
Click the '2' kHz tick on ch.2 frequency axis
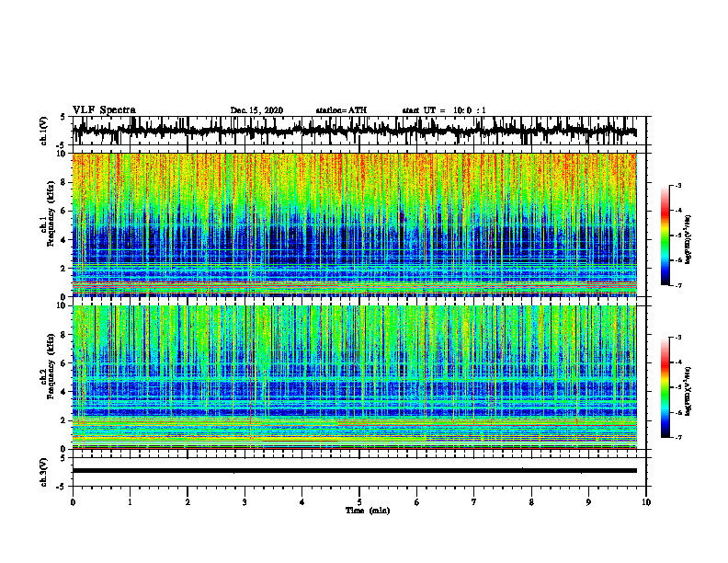pyautogui.click(x=64, y=420)
